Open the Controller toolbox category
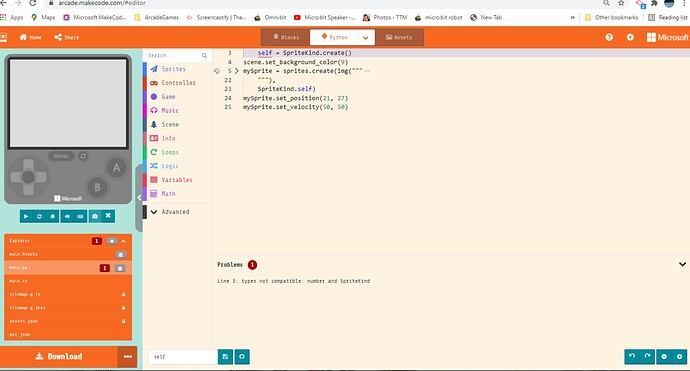690x371 pixels. click(x=177, y=83)
